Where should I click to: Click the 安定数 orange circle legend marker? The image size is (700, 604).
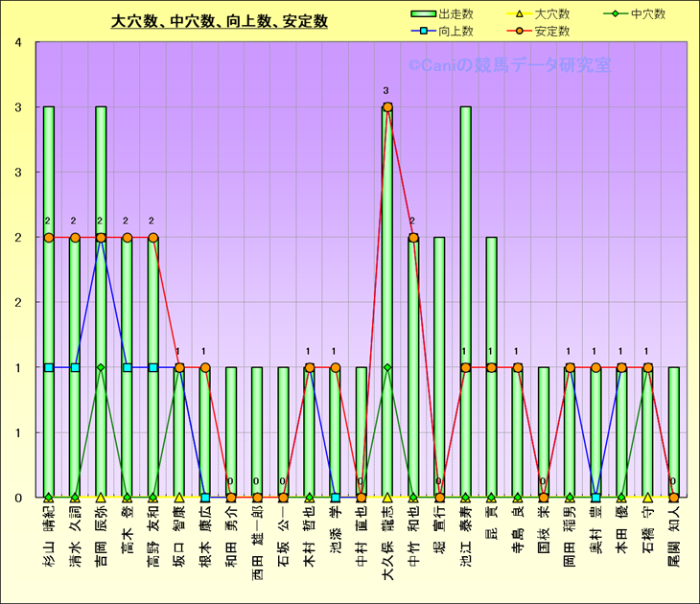pyautogui.click(x=516, y=31)
